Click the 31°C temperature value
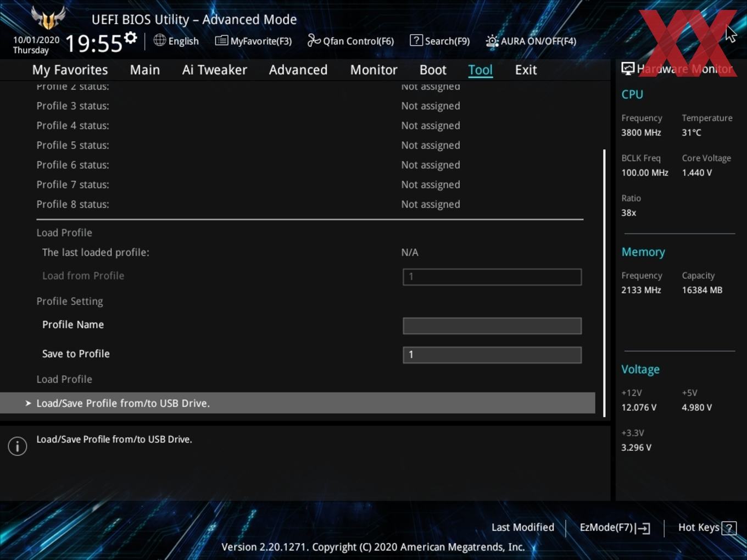This screenshot has width=747, height=560. 692,132
